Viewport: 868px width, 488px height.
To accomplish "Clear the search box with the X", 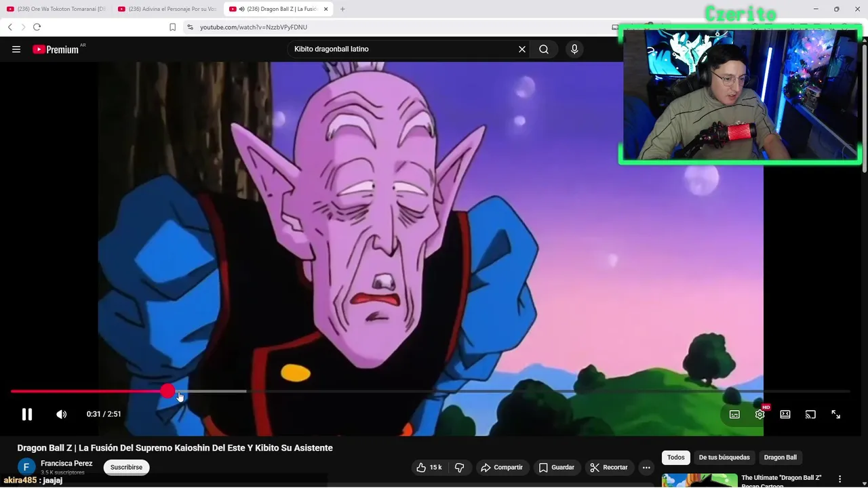I will coord(522,49).
